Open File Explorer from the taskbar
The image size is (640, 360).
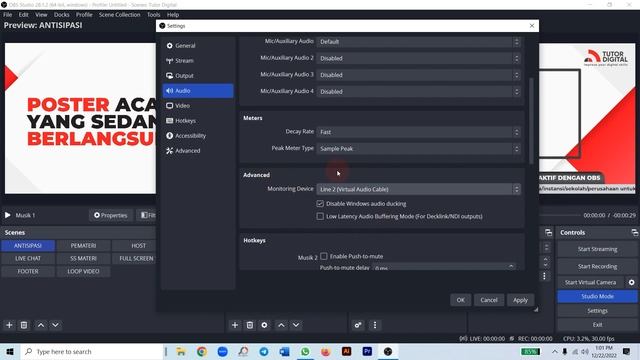(181, 351)
